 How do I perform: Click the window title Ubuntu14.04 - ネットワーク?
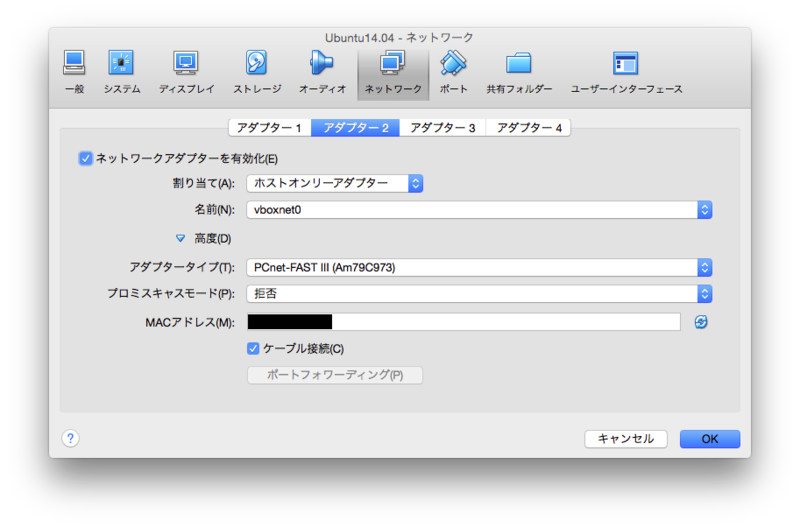point(399,38)
